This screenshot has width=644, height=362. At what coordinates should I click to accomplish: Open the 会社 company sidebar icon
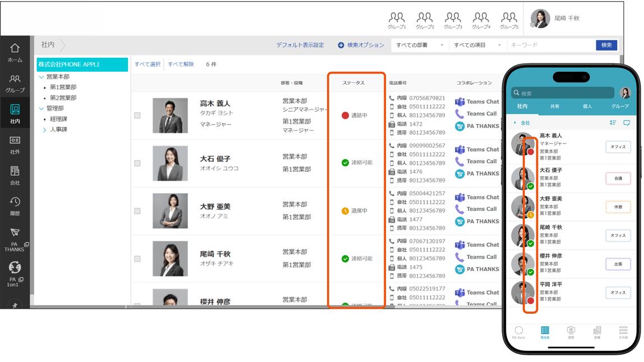(15, 176)
